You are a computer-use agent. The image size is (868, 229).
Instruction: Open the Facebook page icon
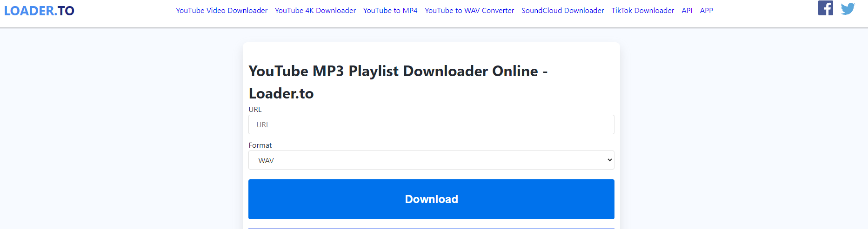tap(826, 8)
